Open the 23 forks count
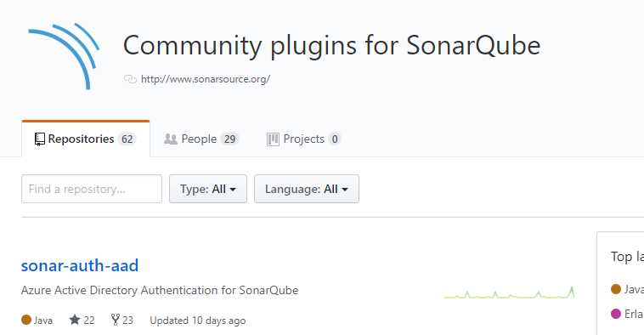 (x=127, y=321)
